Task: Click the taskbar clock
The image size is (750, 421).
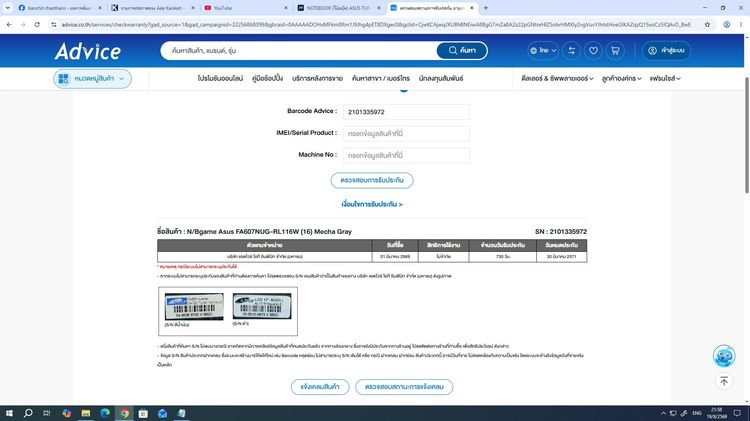Action: (717, 413)
